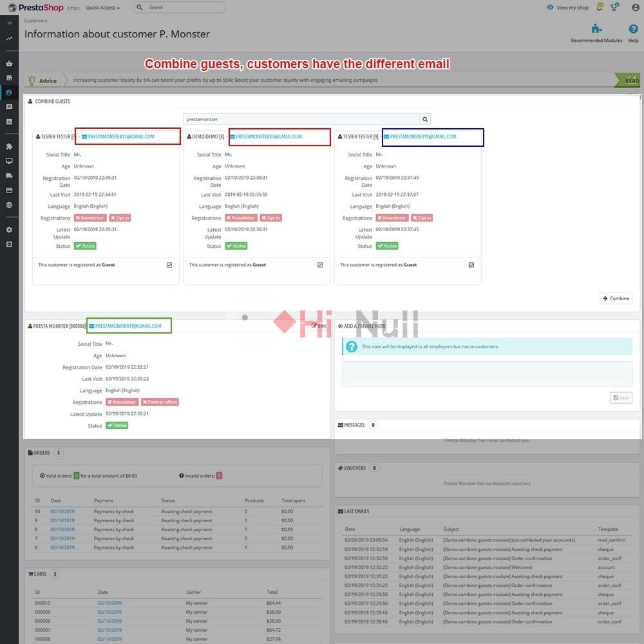Click the email link of Demo Demo [8]

266,137
